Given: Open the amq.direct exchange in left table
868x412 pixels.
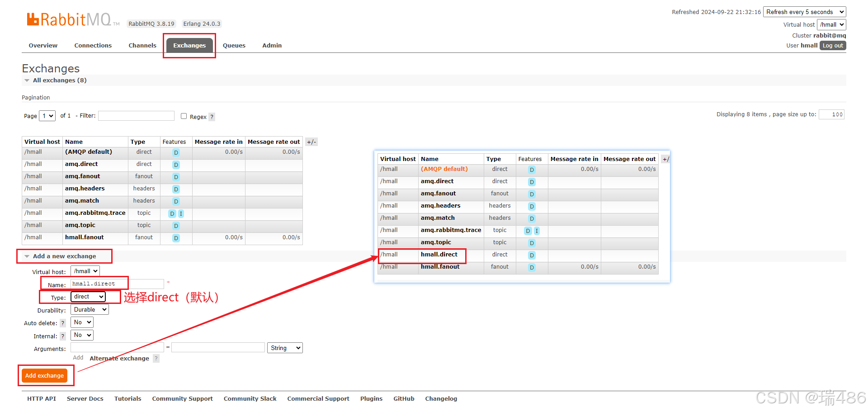Looking at the screenshot, I should [x=81, y=164].
